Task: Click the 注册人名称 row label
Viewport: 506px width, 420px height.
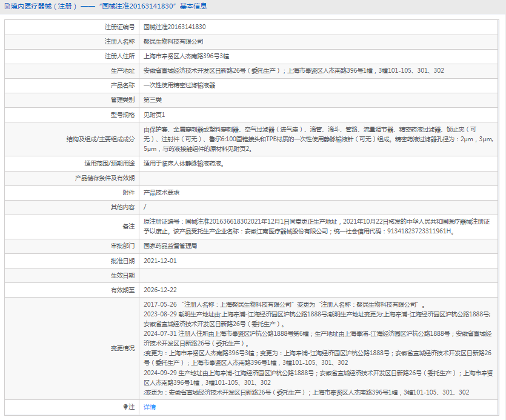Action: 119,42
